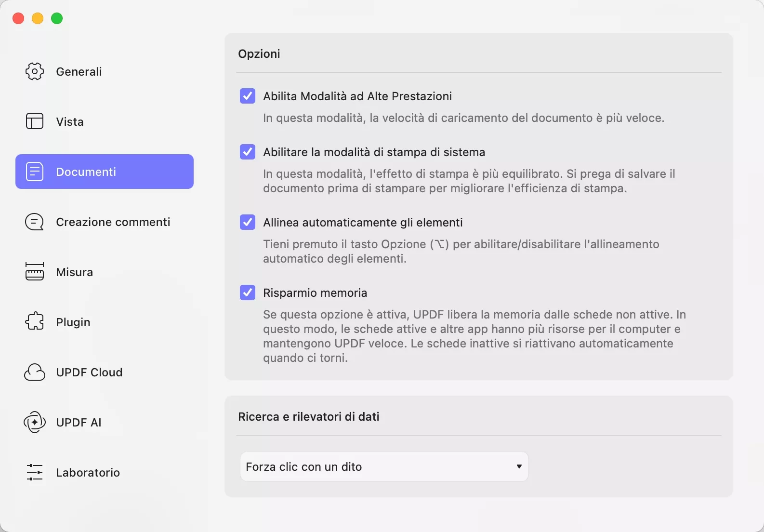
Task: Click the Opzioni section header
Action: 259,53
